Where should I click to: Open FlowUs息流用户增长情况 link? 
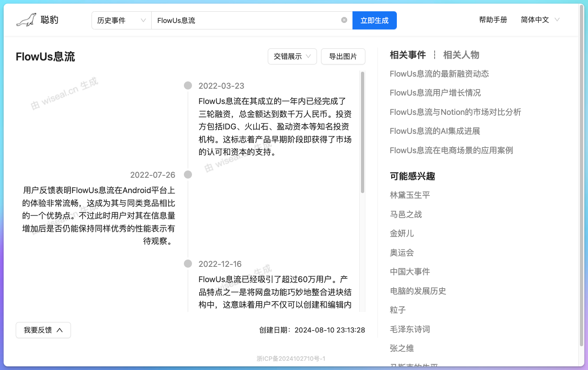coord(435,93)
